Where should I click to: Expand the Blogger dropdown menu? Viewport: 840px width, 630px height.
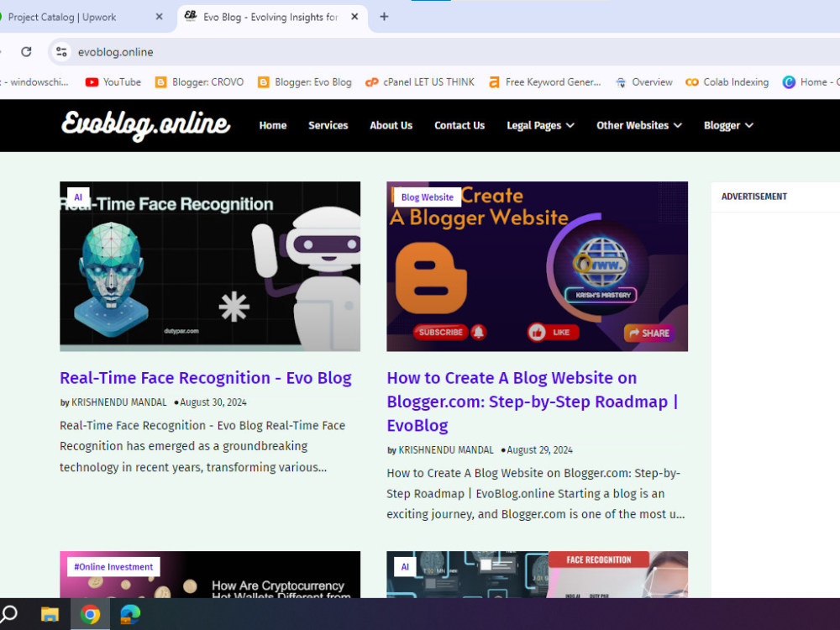(728, 125)
